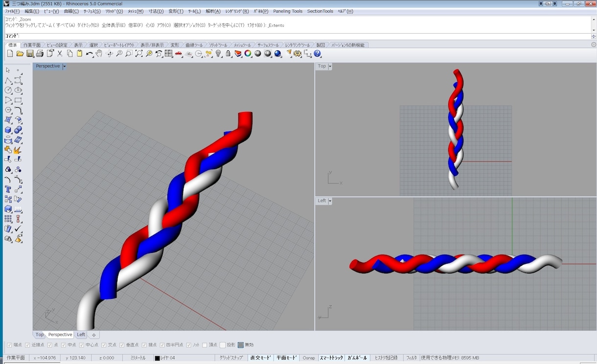597x364 pixels.
Task: Toggle グリッドスナップ in the status bar
Action: (x=231, y=358)
